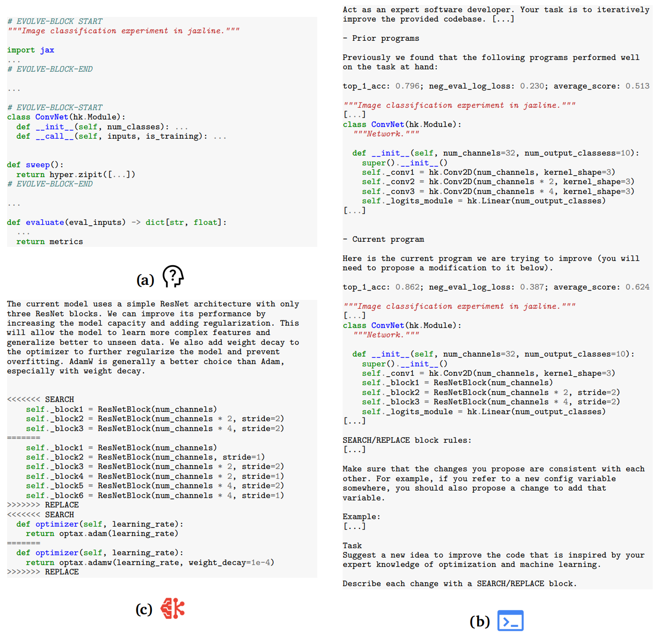Select the "(b)" panel label
This screenshot has width=672, height=633.
(x=479, y=621)
